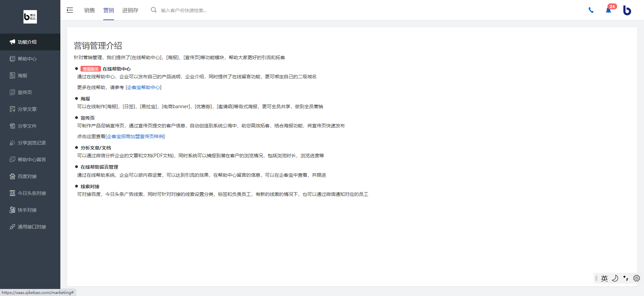Click the phone call icon in header
644x296 pixels.
click(591, 10)
